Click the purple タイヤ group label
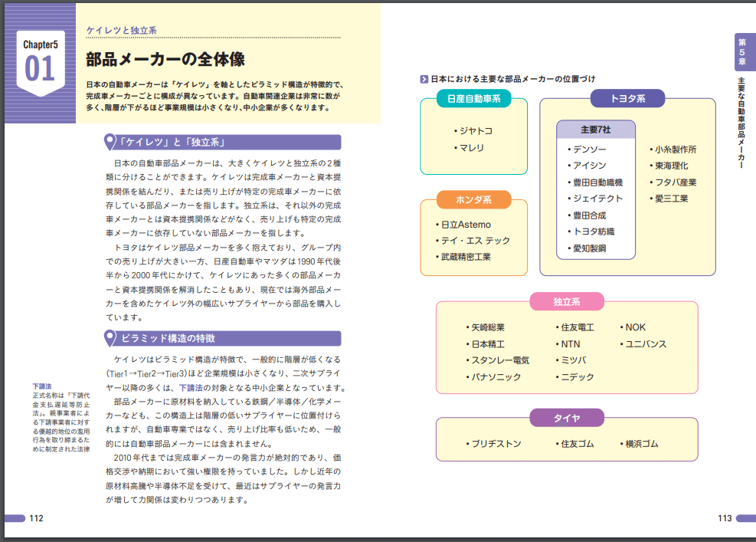Image resolution: width=756 pixels, height=542 pixels. [x=567, y=418]
